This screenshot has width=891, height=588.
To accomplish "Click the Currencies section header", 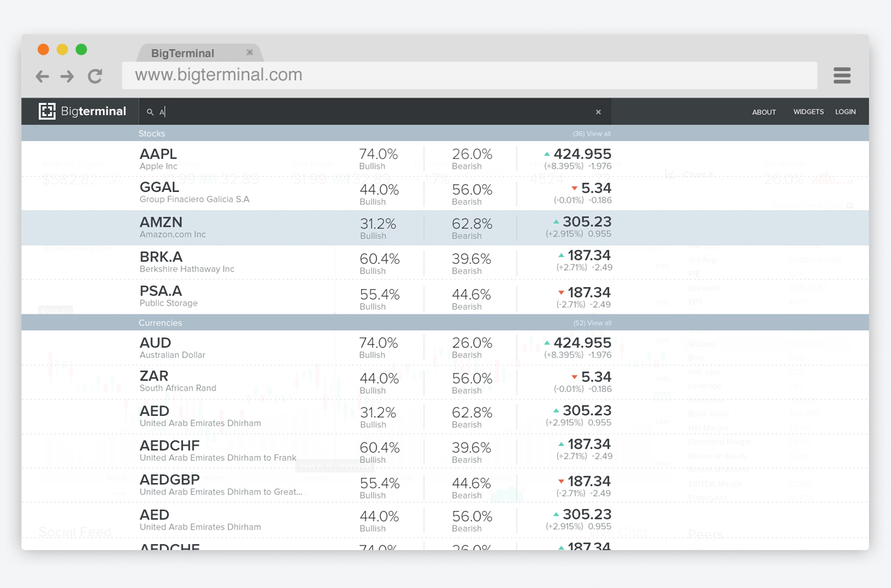I will pyautogui.click(x=445, y=323).
